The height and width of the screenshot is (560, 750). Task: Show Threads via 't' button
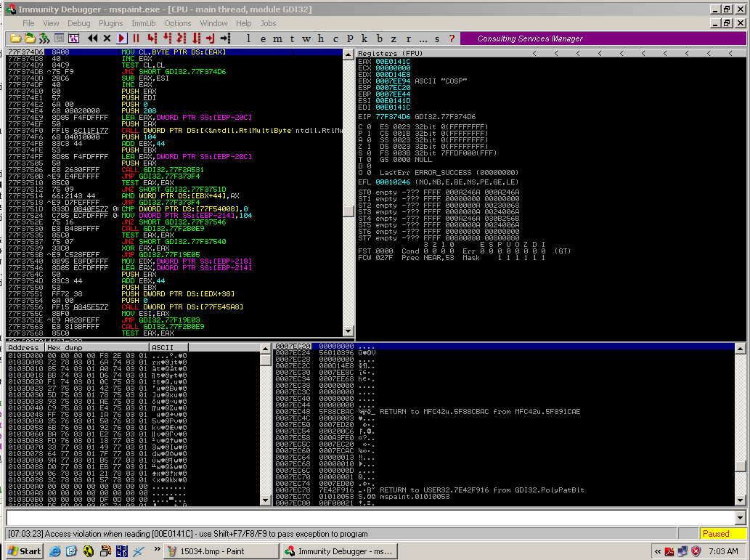coord(292,38)
